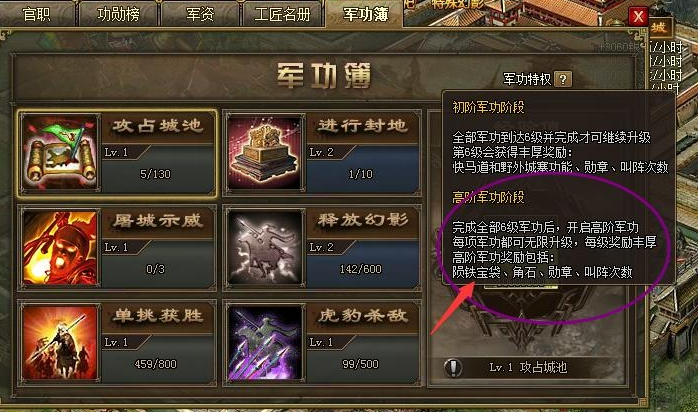This screenshot has width=698, height=412.
Task: Click the 释放幻影 142/600 progress bar
Action: 363,269
